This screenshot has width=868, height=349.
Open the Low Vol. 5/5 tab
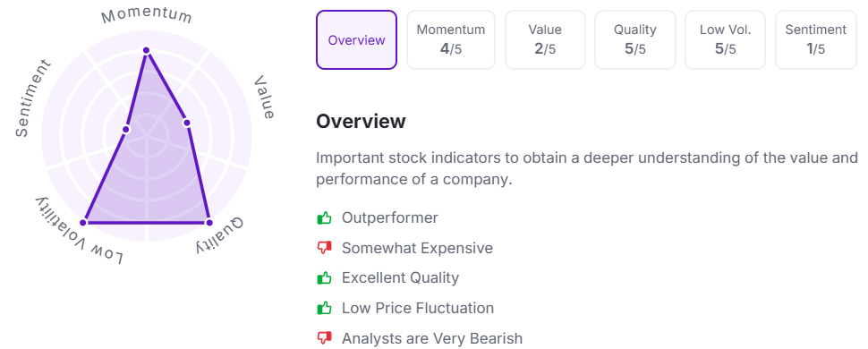pos(725,40)
